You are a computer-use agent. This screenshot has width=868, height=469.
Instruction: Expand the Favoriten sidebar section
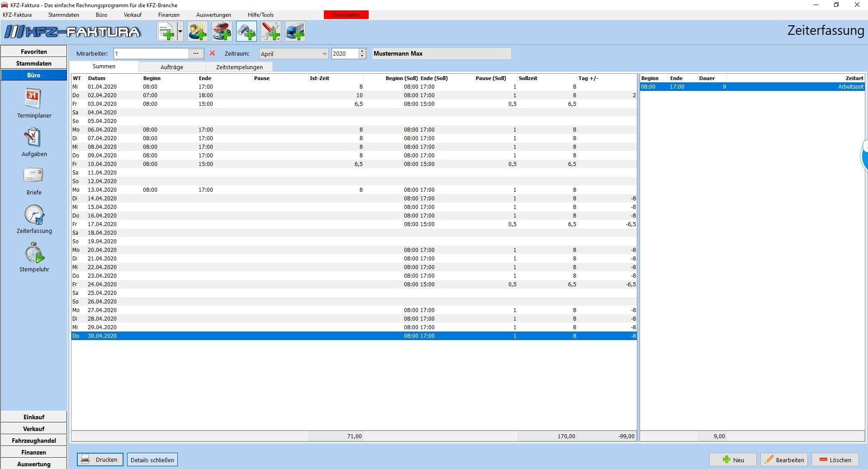coord(34,52)
